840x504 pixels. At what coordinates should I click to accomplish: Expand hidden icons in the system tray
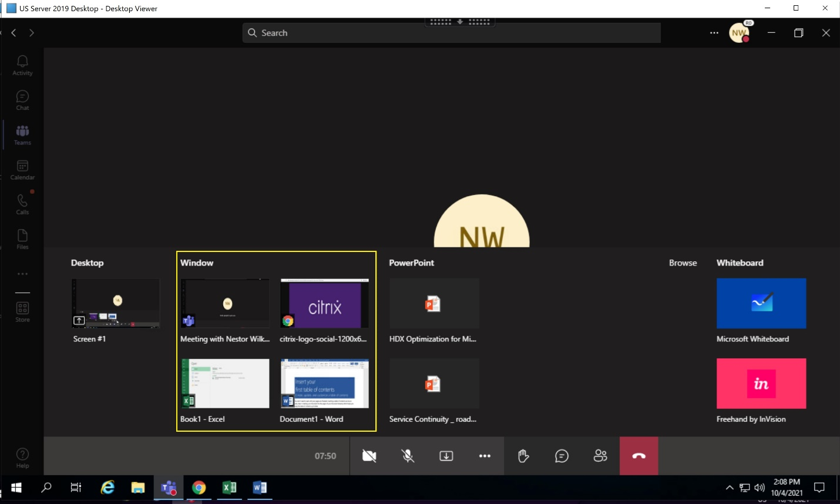(x=729, y=487)
